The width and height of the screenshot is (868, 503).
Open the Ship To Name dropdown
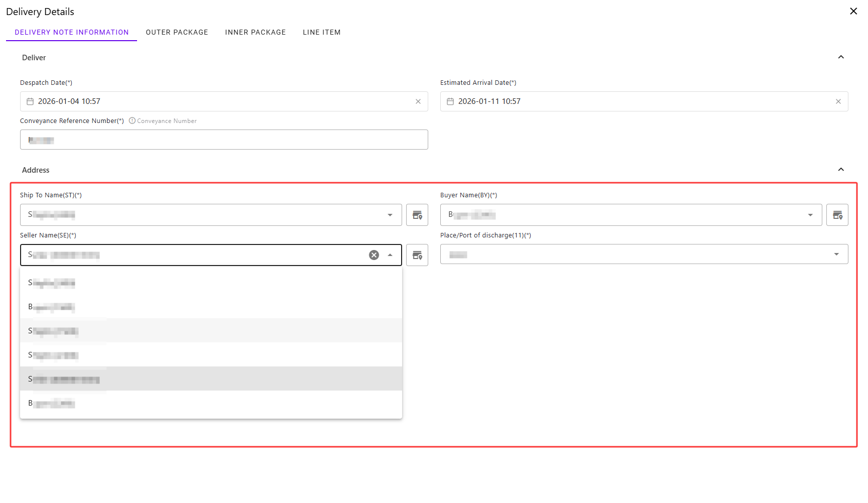coord(390,215)
